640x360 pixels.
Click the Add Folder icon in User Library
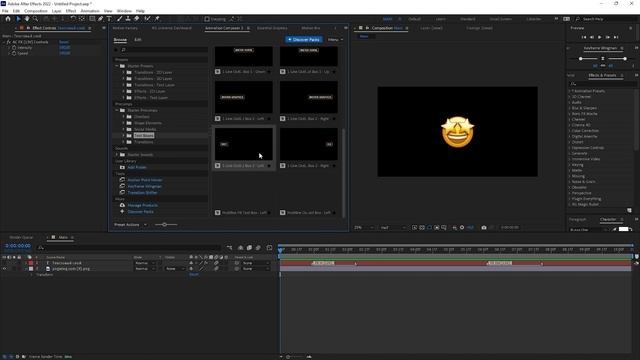pos(122,167)
